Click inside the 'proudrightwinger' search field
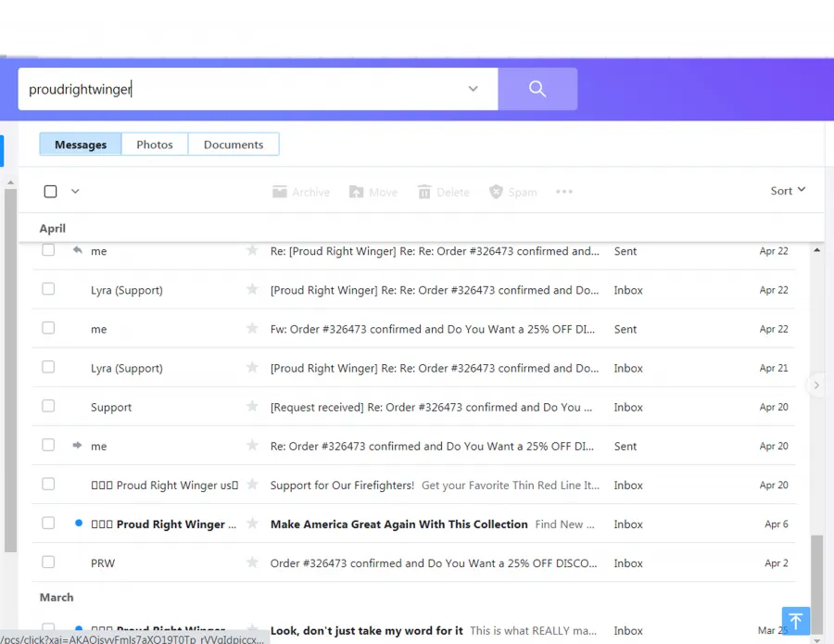834x644 pixels. (x=258, y=89)
